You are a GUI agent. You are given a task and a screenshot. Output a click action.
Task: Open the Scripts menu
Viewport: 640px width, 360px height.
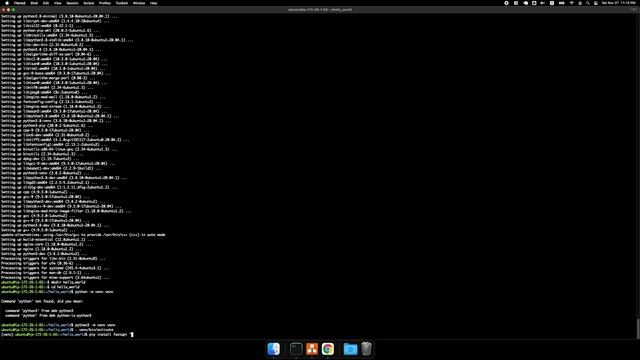[89, 3]
